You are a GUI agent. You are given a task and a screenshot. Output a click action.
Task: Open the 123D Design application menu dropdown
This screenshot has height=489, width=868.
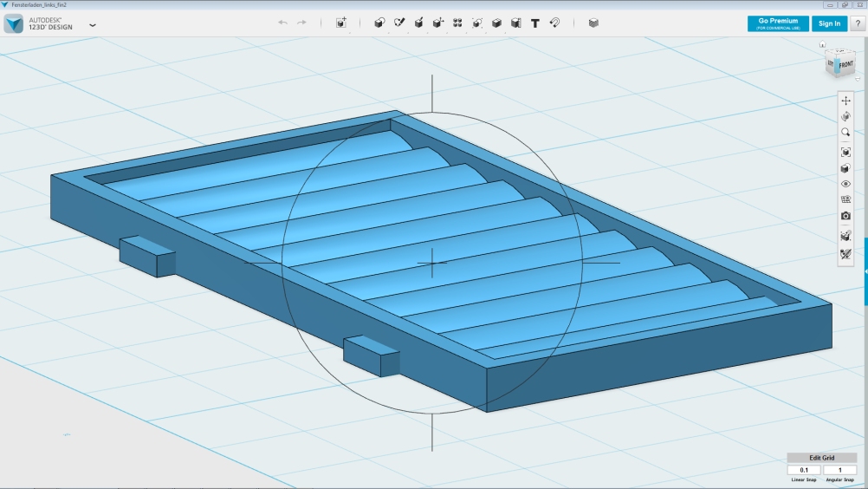coord(93,25)
